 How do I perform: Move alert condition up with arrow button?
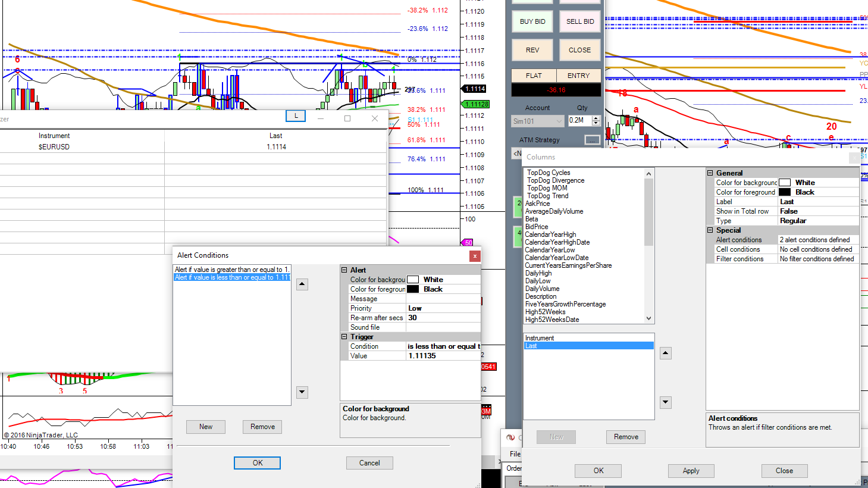[302, 284]
